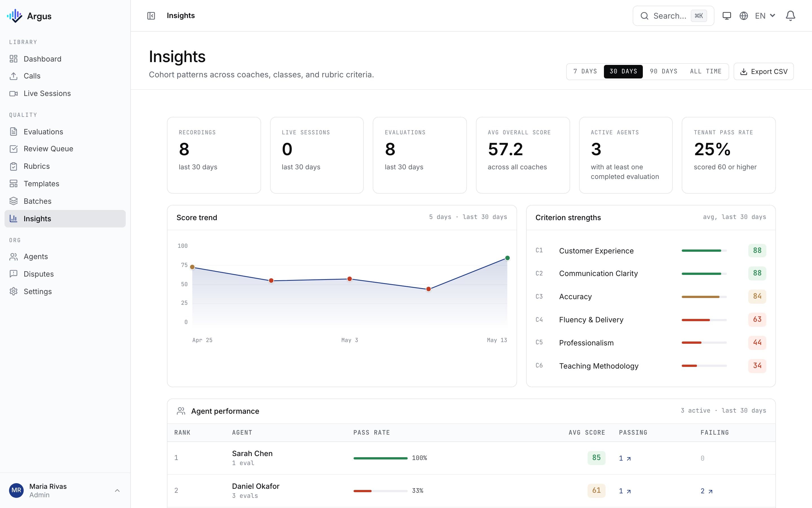Click the Tenant Pass Rate 25% card

click(x=729, y=155)
